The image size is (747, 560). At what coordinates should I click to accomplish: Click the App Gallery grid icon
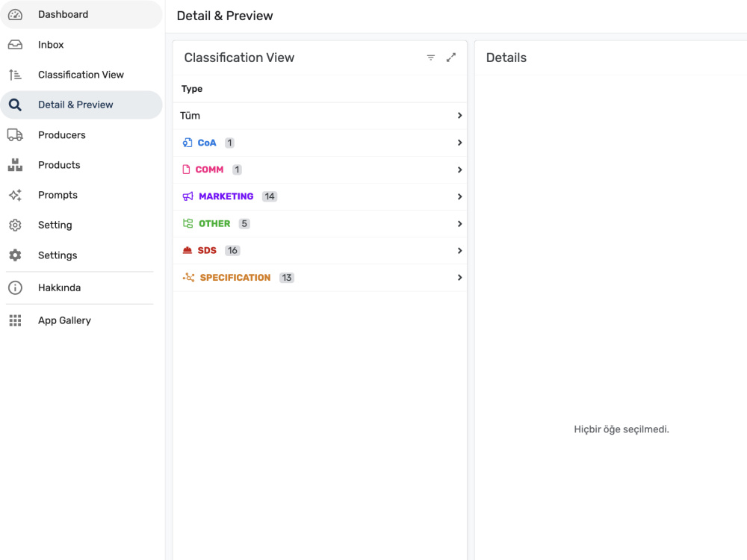(x=15, y=320)
